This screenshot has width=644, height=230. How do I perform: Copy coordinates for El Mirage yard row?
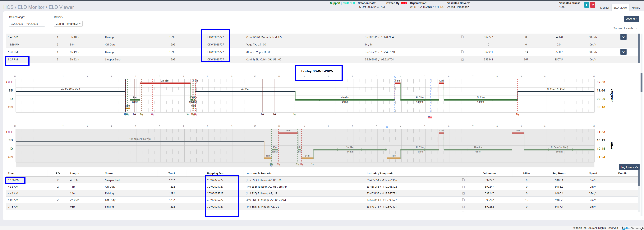(463, 200)
